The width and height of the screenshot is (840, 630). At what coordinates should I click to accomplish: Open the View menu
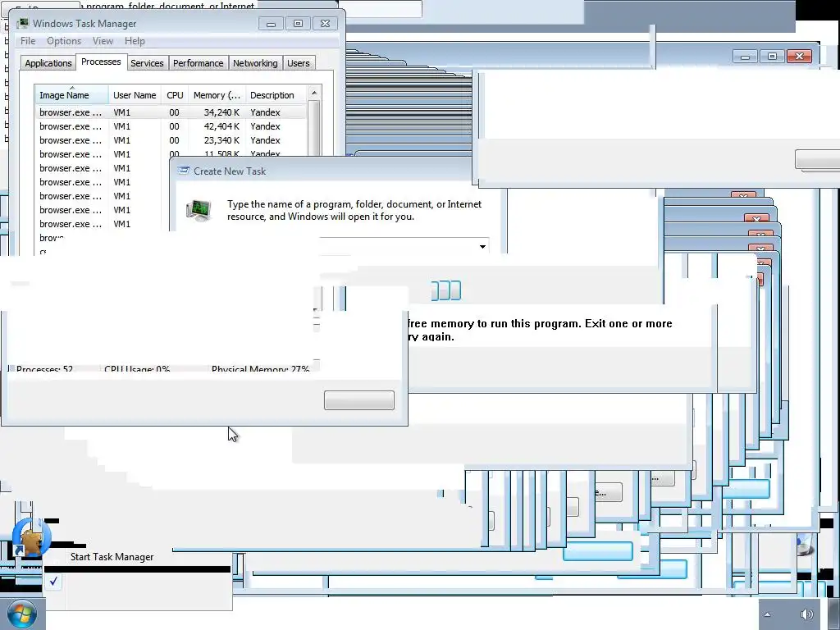(103, 41)
